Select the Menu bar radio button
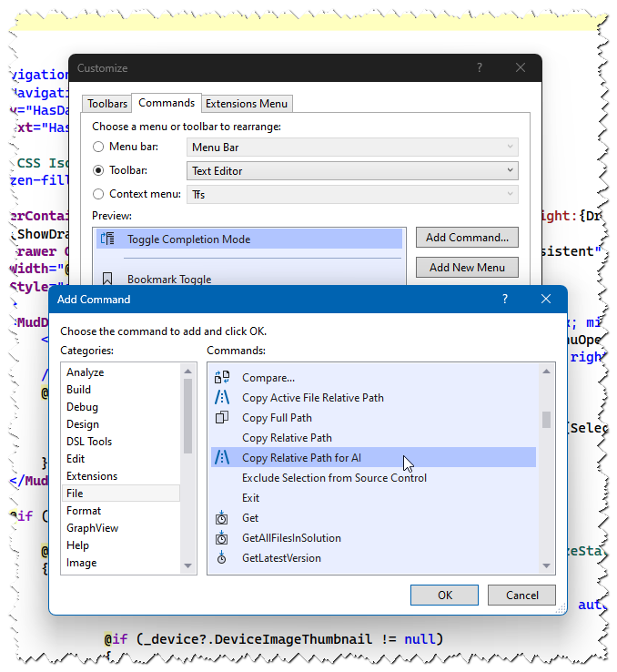The height and width of the screenshot is (672, 617). [99, 147]
